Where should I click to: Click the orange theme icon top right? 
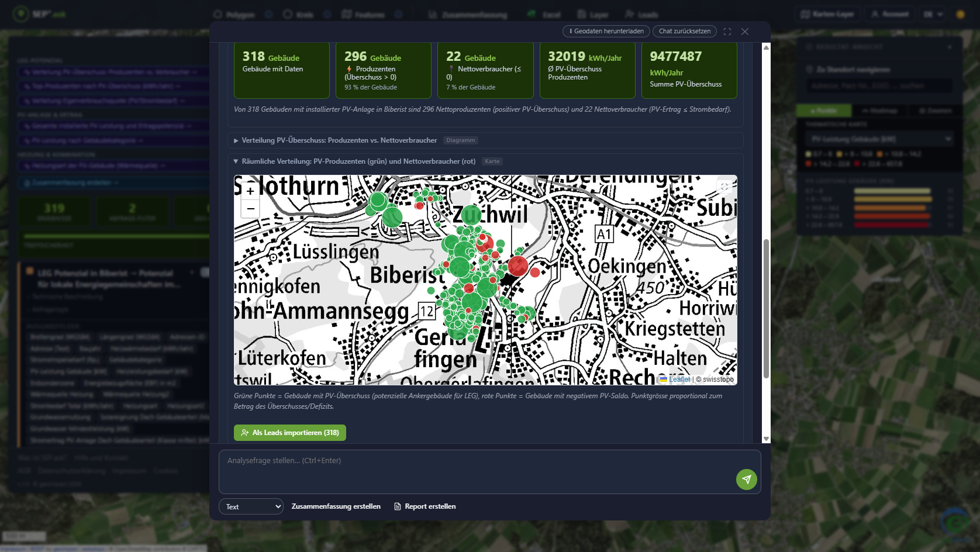(x=960, y=14)
